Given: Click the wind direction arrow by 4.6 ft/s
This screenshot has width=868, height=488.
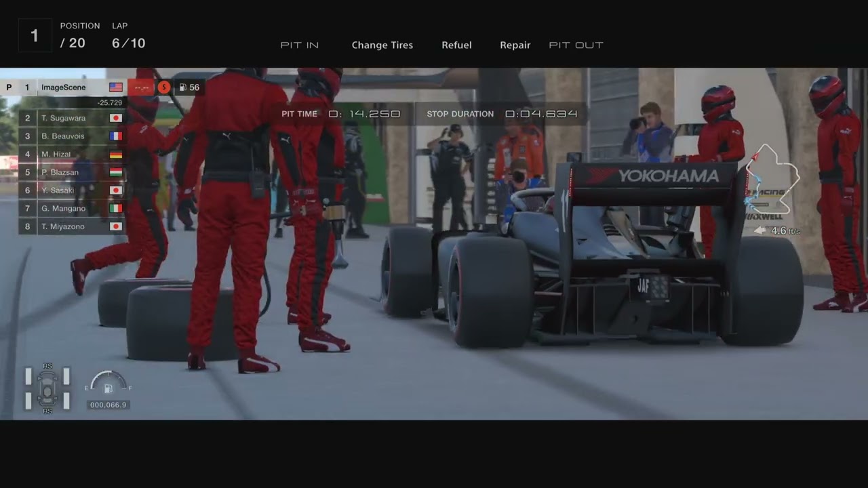Looking at the screenshot, I should (x=760, y=230).
